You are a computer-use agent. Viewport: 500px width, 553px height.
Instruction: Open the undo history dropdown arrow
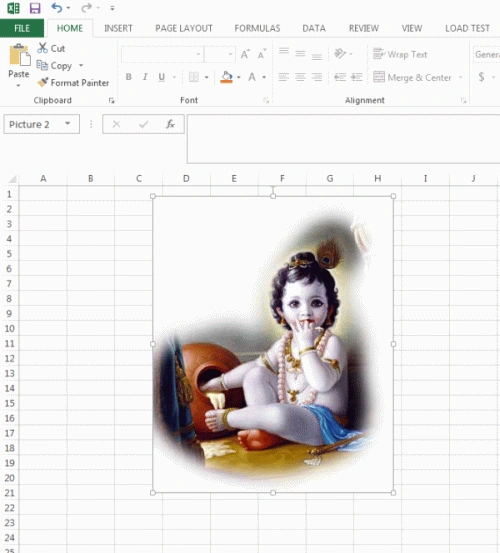point(68,8)
